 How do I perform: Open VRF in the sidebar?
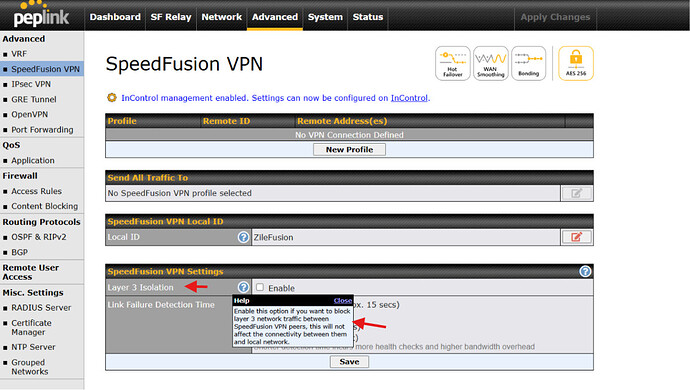19,54
